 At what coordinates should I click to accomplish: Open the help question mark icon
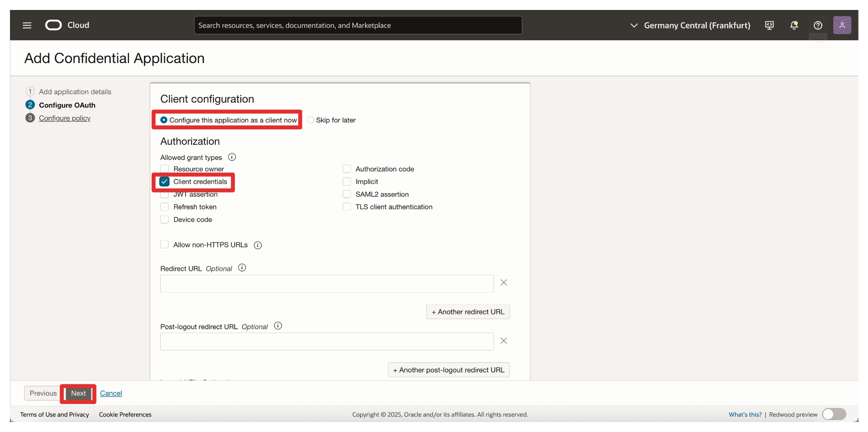pyautogui.click(x=818, y=25)
